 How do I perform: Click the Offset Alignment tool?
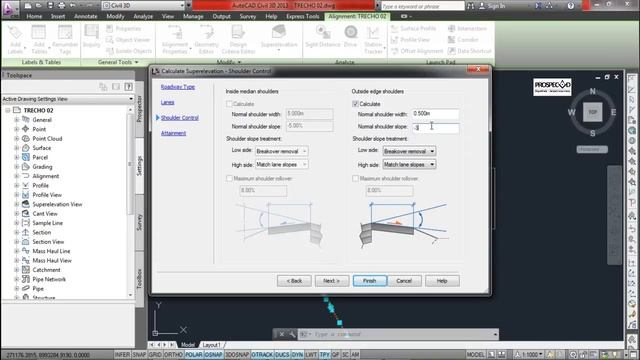(417, 51)
